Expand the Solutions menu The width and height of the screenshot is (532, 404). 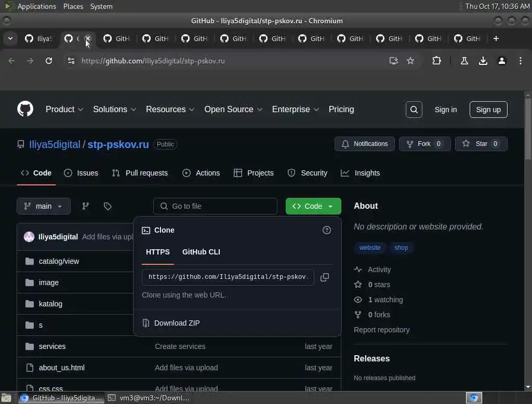(114, 109)
